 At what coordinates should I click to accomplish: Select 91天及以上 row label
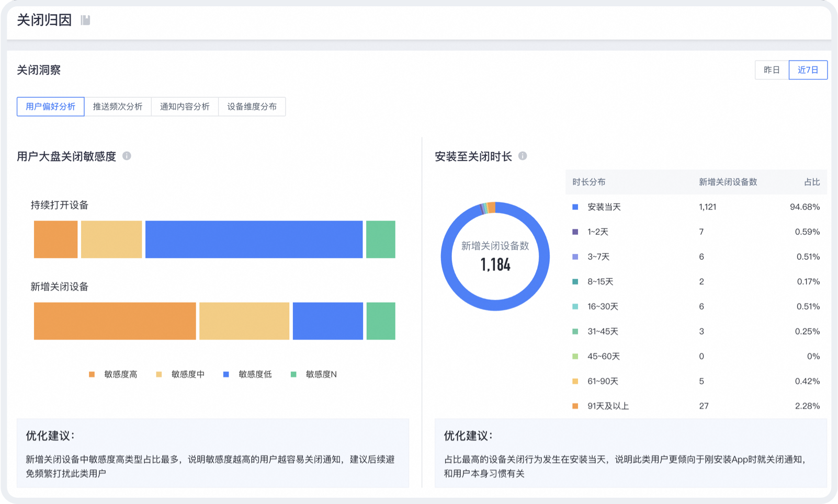(608, 406)
